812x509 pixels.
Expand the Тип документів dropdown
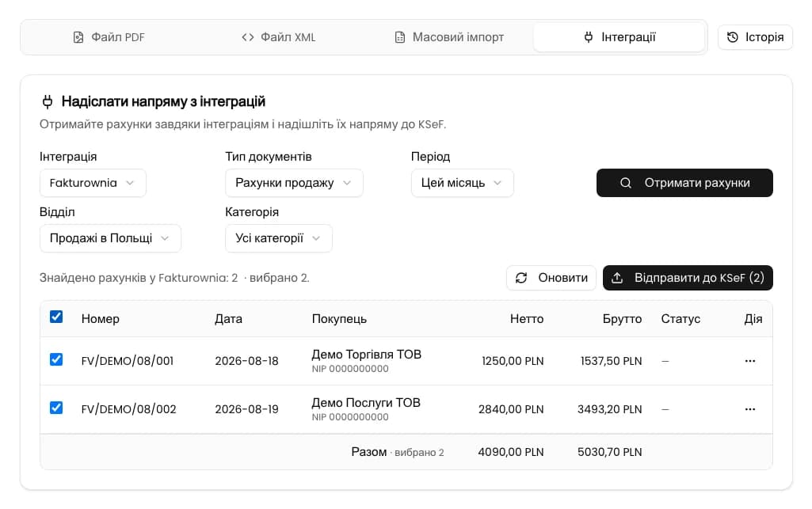tap(294, 183)
